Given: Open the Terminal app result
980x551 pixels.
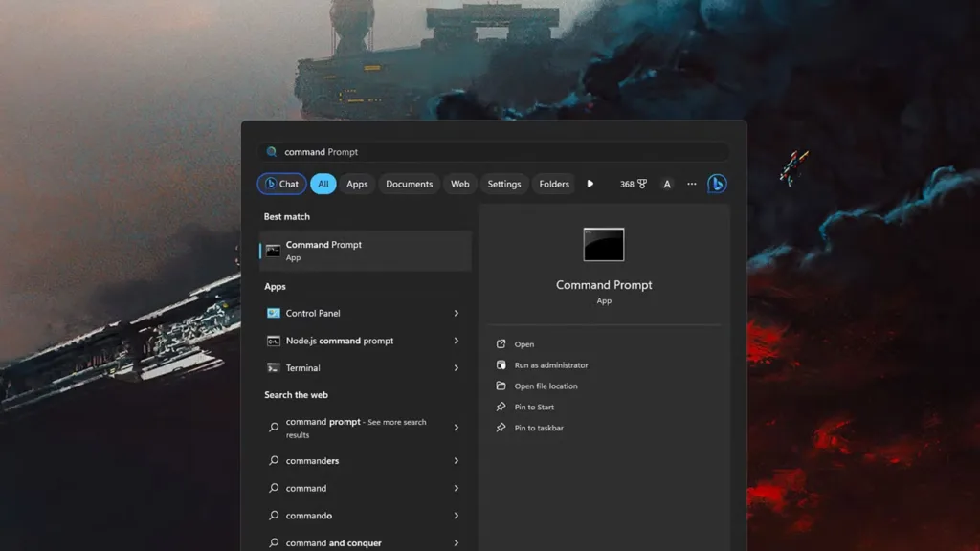Looking at the screenshot, I should pyautogui.click(x=365, y=368).
